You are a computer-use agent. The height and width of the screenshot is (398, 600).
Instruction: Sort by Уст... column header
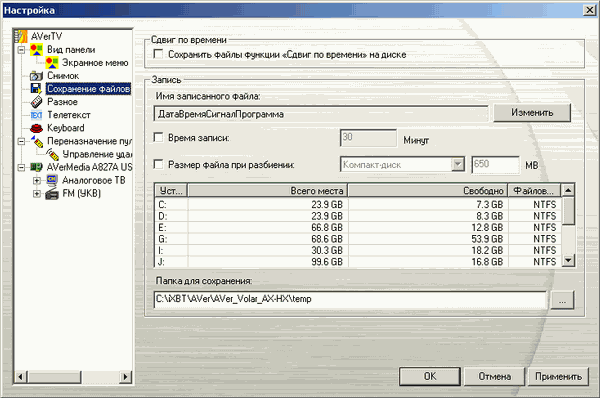pos(171,190)
